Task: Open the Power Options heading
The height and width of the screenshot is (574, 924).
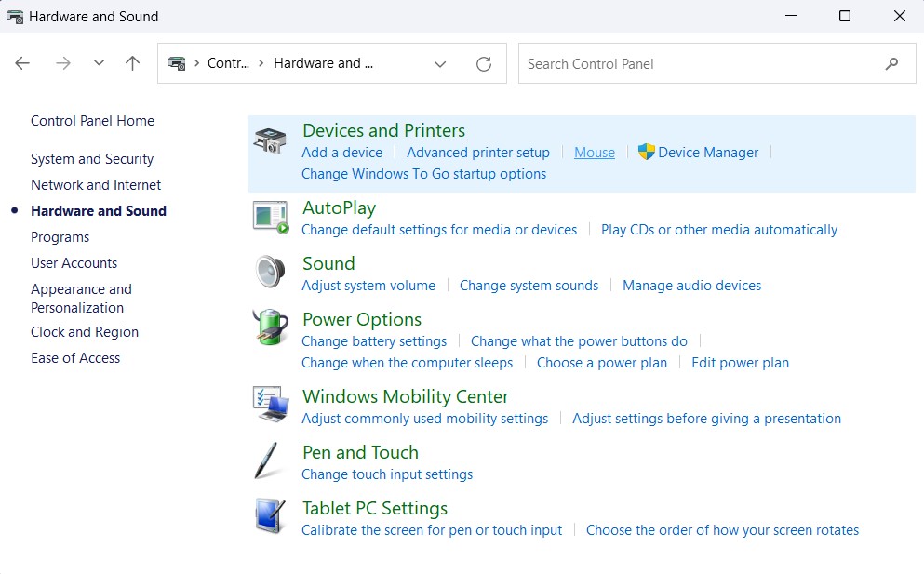Action: 362,319
